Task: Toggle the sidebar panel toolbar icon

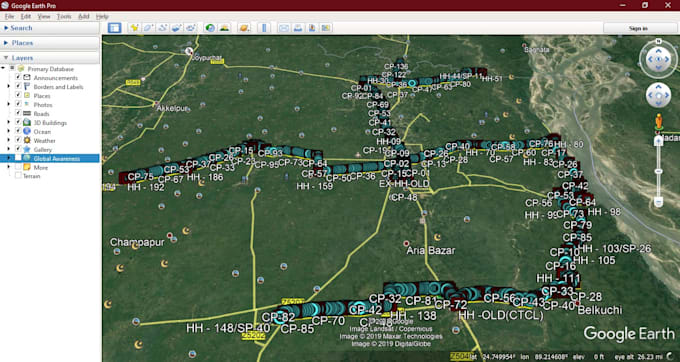Action: pos(114,28)
